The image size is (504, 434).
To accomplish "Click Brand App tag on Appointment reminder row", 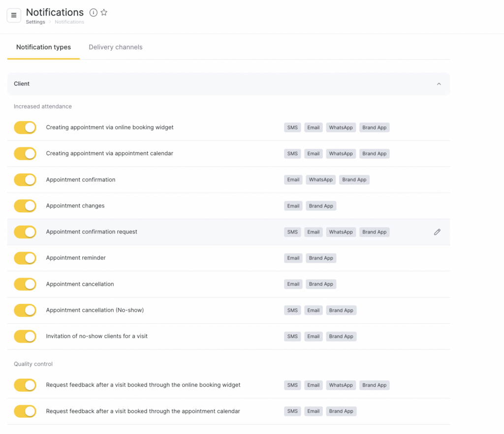I will coord(321,258).
